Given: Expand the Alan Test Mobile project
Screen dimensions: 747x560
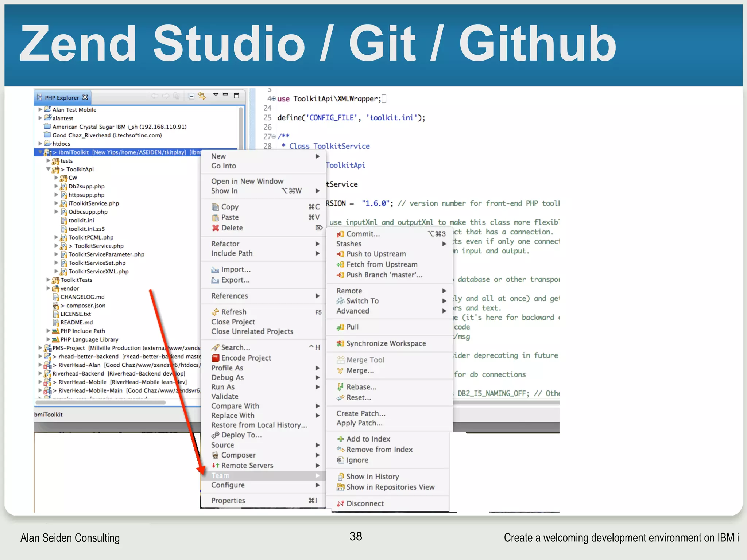Looking at the screenshot, I should pos(40,109).
